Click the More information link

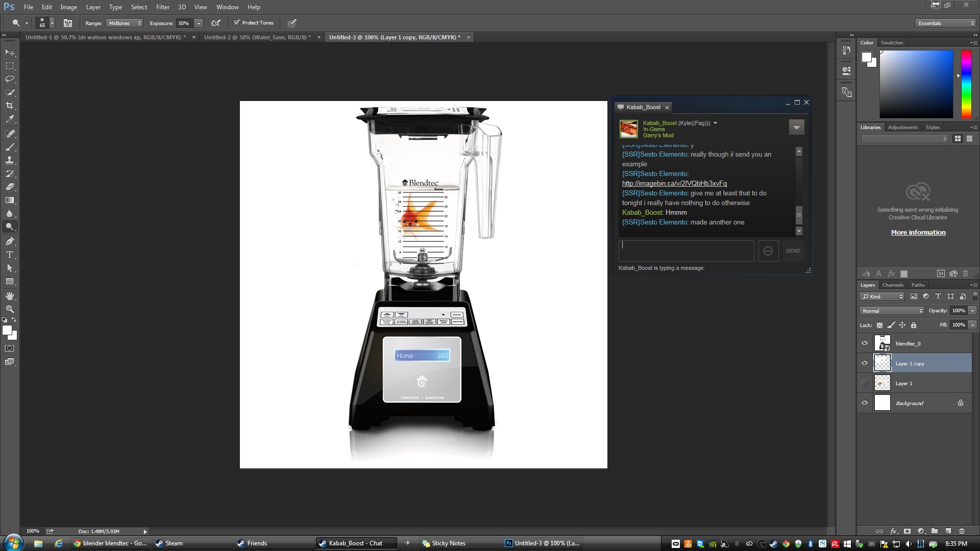coord(918,232)
